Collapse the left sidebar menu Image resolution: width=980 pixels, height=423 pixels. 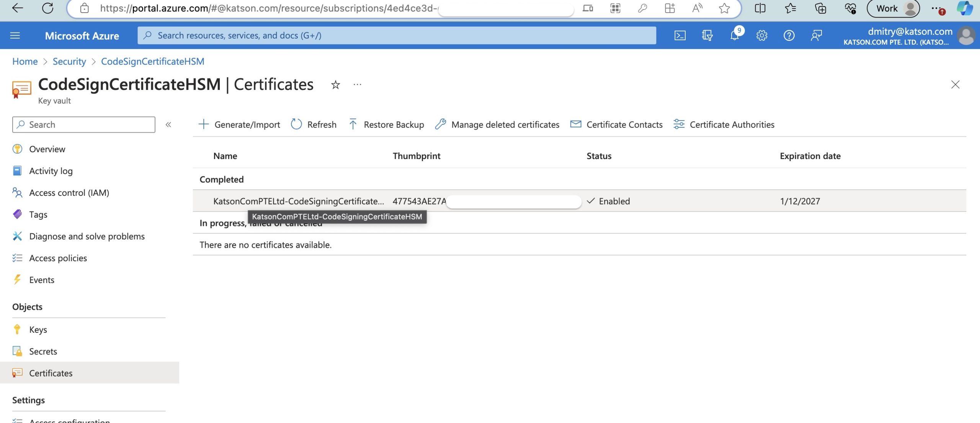pyautogui.click(x=168, y=125)
